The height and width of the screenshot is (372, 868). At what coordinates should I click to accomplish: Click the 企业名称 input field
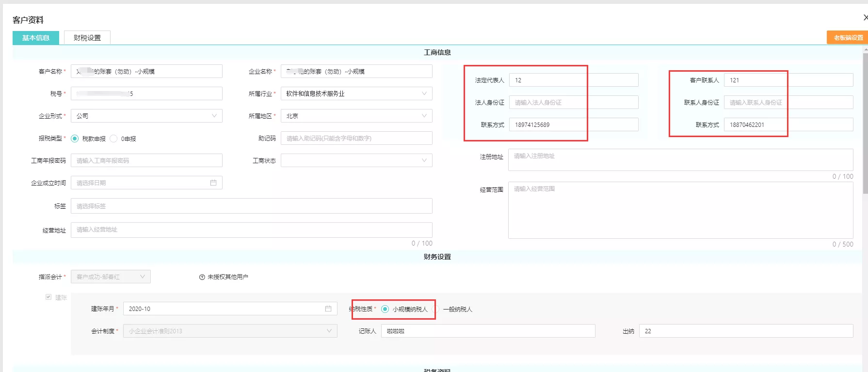(x=356, y=71)
